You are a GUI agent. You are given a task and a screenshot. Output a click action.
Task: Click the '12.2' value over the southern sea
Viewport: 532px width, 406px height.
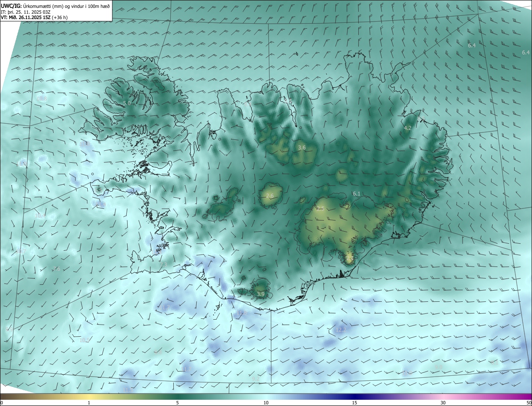(340, 330)
